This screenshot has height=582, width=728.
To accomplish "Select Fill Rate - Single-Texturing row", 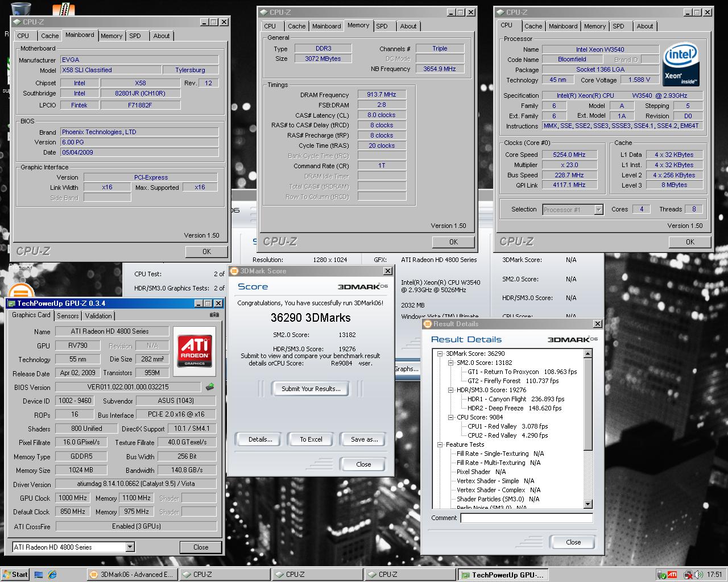I will [x=500, y=454].
